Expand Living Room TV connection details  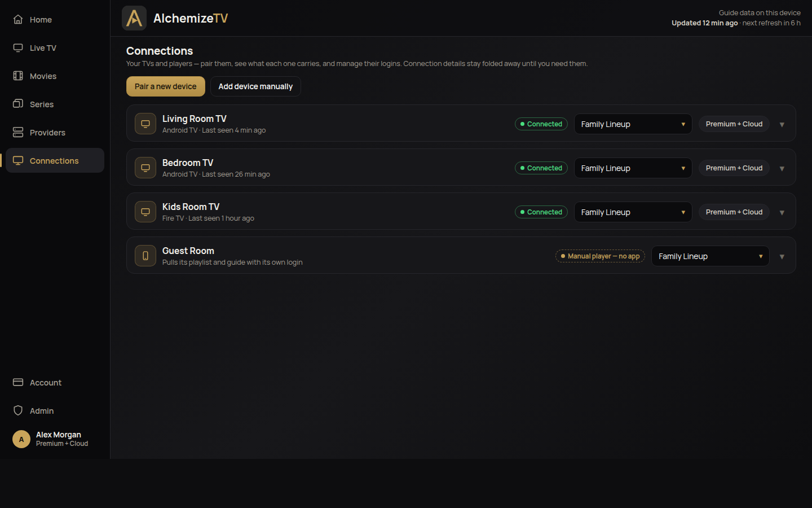point(782,125)
